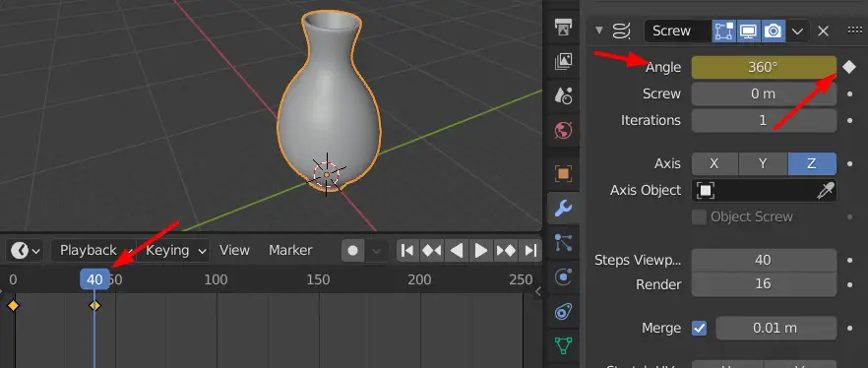Select the keyframe at frame 40
868x368 pixels.
tap(94, 305)
